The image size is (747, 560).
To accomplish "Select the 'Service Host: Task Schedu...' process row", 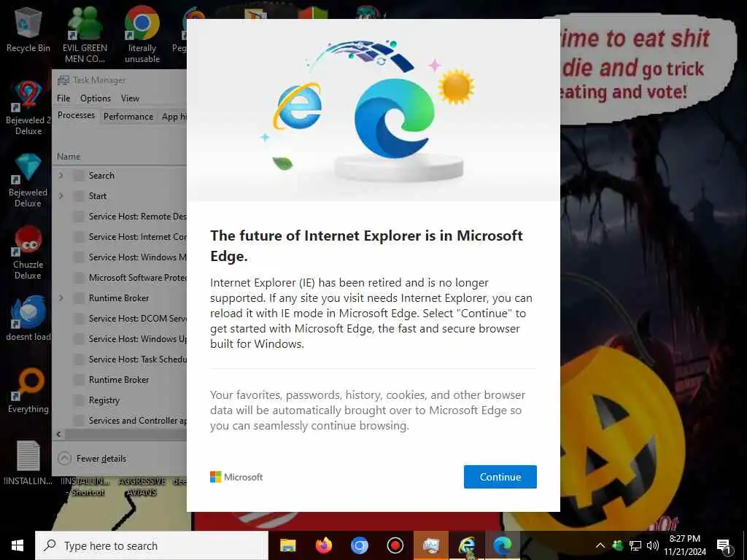I will (120, 359).
